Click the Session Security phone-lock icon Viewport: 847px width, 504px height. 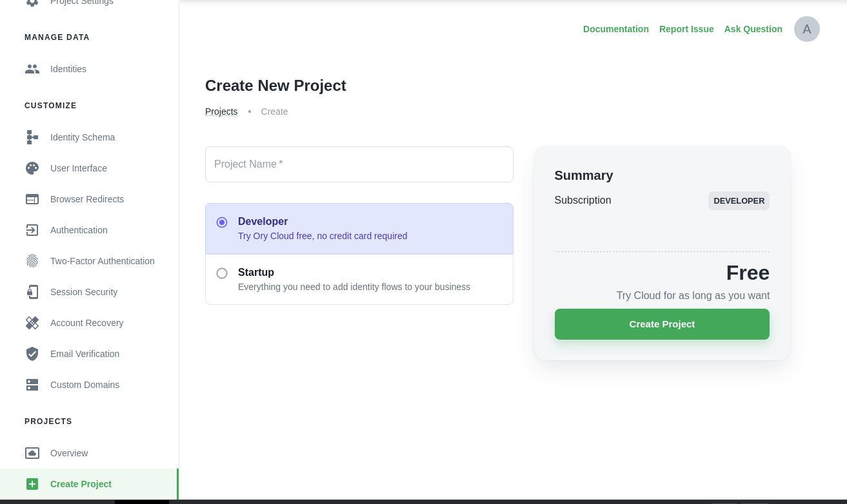point(32,292)
